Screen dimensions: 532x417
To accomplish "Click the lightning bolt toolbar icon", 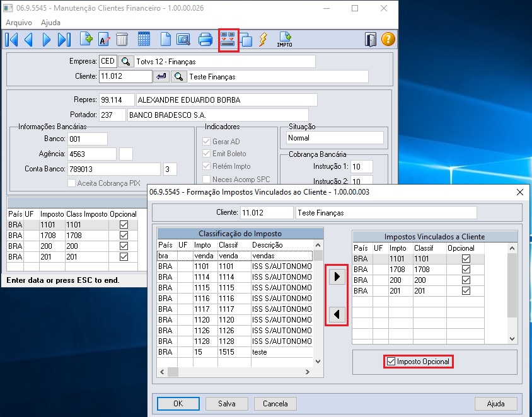I will [263, 40].
